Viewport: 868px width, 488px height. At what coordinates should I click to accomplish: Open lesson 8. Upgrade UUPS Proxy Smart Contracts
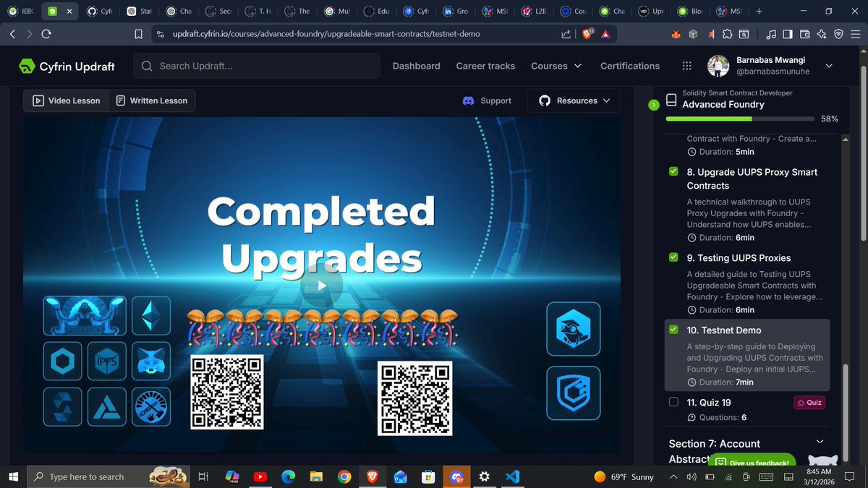click(x=752, y=179)
